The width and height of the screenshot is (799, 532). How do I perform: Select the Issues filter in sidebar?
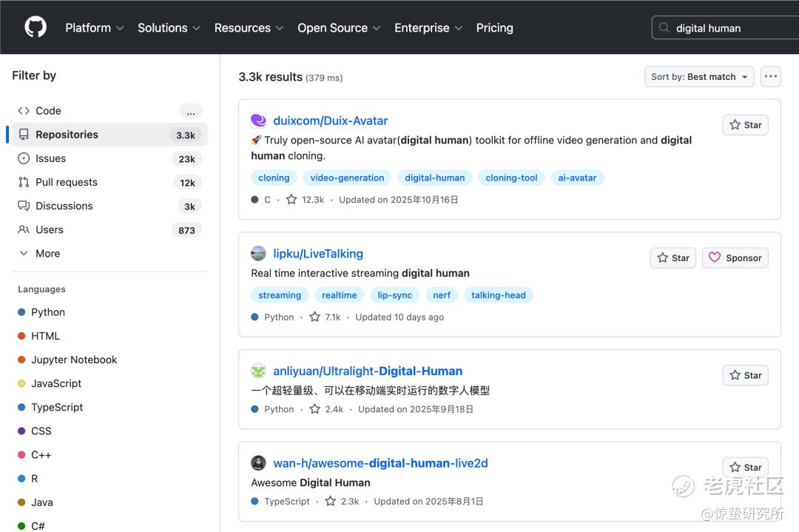click(50, 158)
